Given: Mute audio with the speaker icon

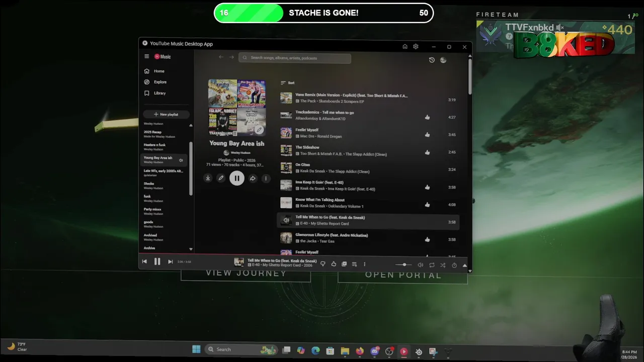Looking at the screenshot, I should point(421,265).
